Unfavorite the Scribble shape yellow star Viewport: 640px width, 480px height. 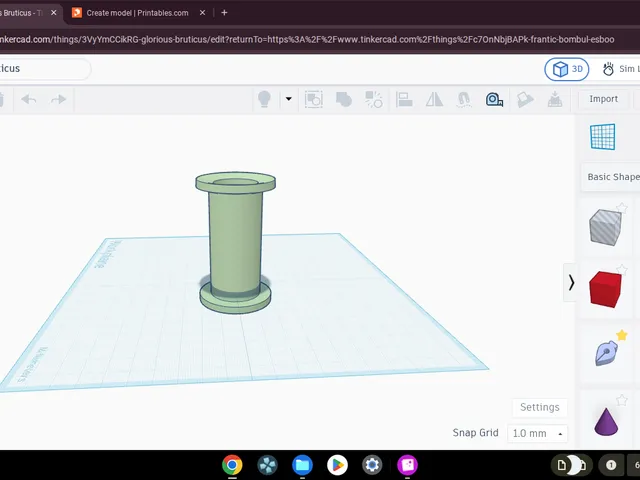coord(622,335)
